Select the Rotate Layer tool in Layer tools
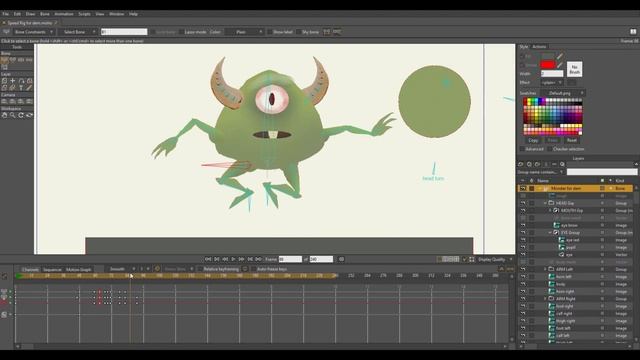640x360 pixels. coord(21,81)
